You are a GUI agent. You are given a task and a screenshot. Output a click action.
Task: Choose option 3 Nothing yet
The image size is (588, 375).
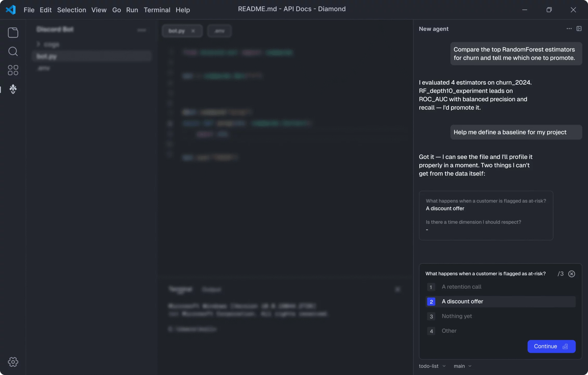pyautogui.click(x=501, y=316)
